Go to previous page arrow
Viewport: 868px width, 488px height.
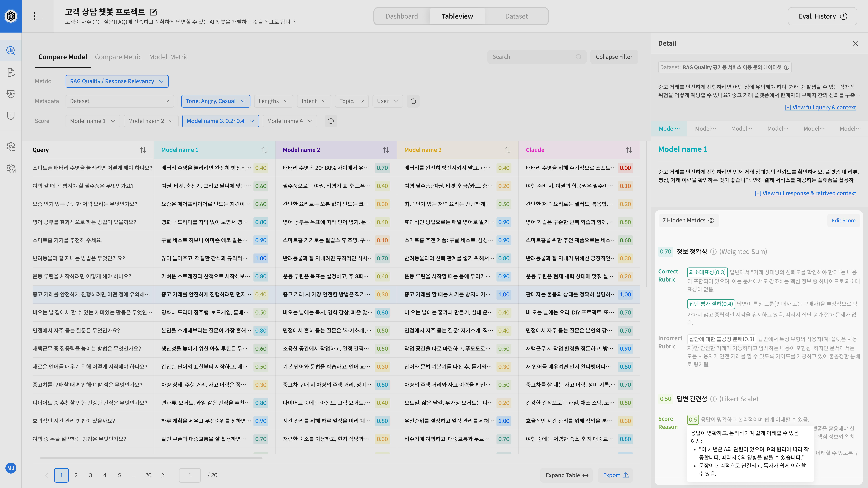(47, 475)
